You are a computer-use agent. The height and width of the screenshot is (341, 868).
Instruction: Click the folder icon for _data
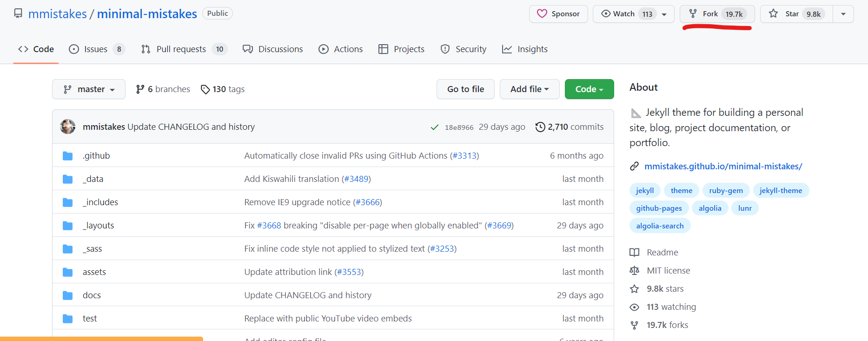[x=68, y=179]
